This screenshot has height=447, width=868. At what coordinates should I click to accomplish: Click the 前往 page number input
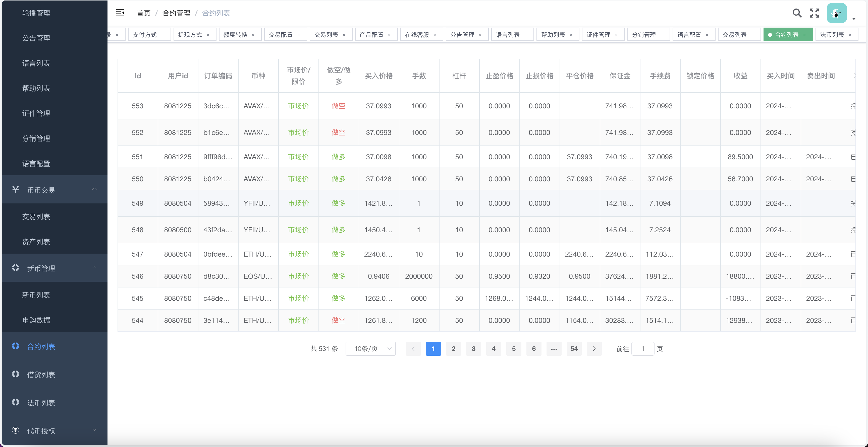643,349
